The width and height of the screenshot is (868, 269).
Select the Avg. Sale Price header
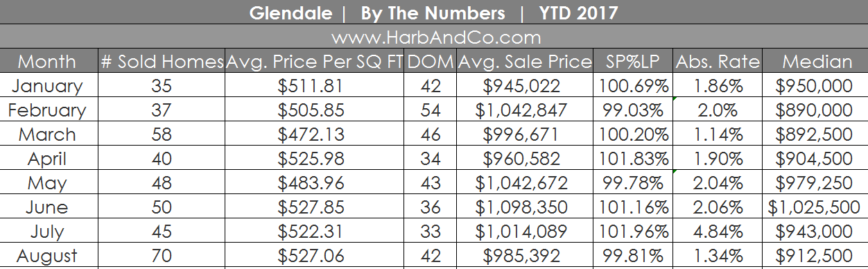coord(525,61)
